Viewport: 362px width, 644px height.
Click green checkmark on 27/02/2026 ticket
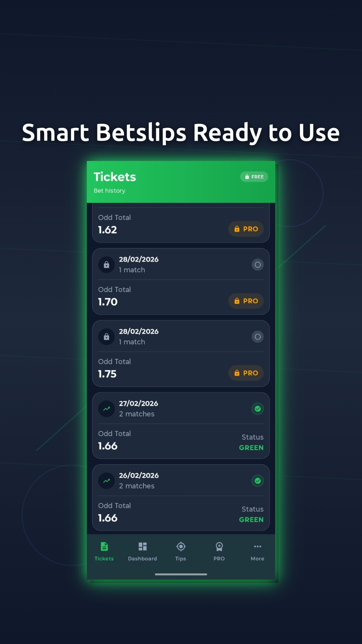coord(257,409)
